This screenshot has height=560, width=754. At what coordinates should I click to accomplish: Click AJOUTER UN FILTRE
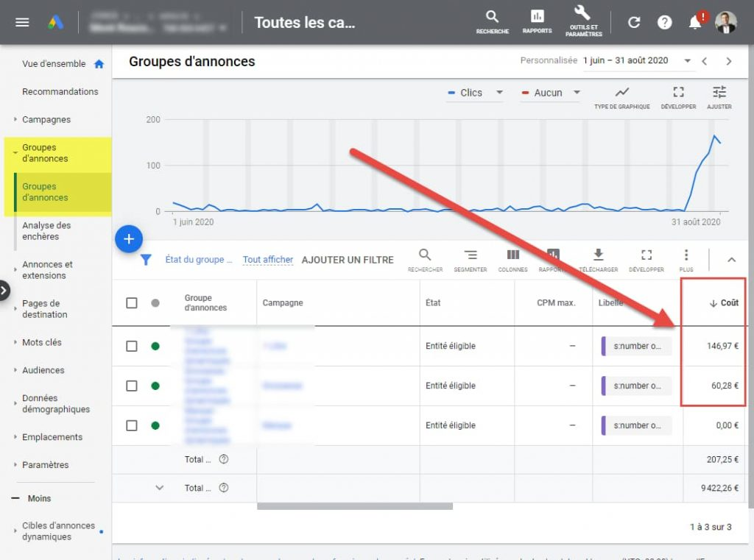click(348, 260)
